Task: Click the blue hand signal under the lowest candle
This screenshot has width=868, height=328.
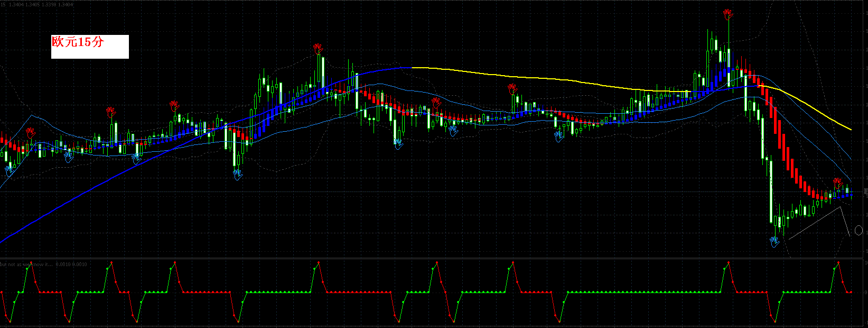Action: 774,242
